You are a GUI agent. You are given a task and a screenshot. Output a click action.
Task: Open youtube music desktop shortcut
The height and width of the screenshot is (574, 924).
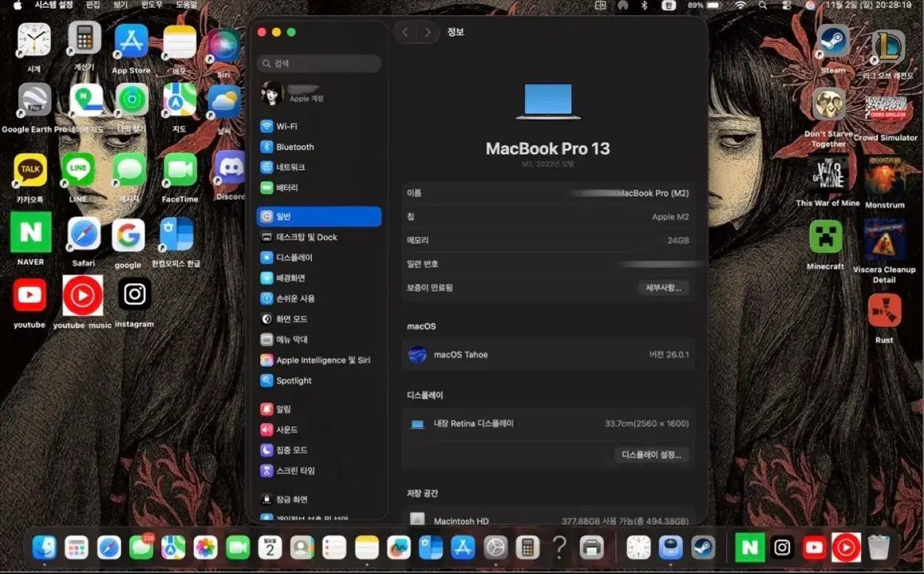coord(82,302)
